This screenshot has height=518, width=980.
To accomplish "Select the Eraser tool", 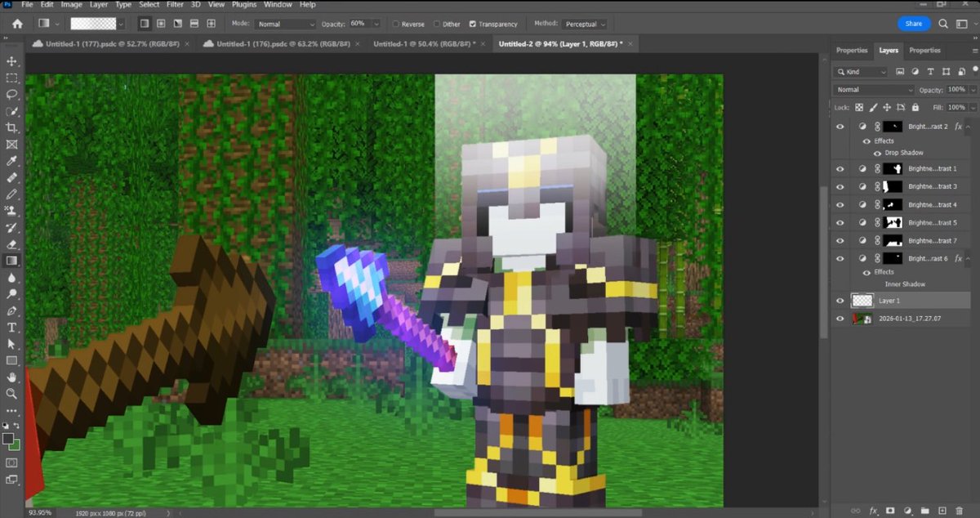I will [11, 244].
